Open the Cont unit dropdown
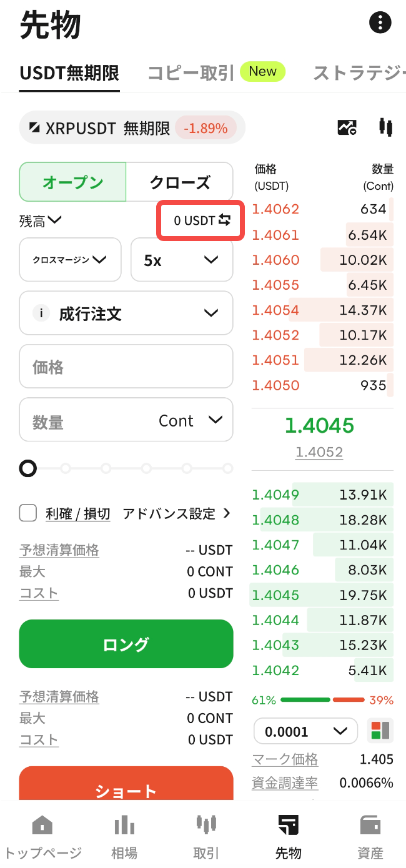 point(191,420)
